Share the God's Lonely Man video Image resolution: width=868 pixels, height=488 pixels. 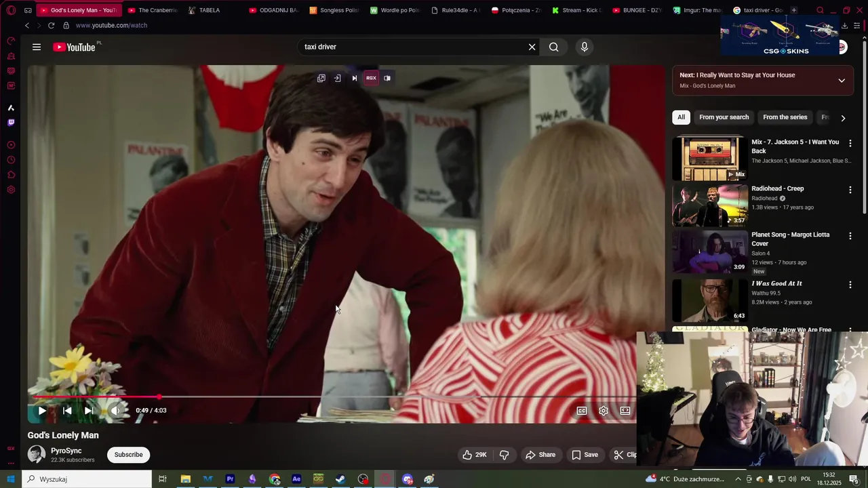pos(540,455)
